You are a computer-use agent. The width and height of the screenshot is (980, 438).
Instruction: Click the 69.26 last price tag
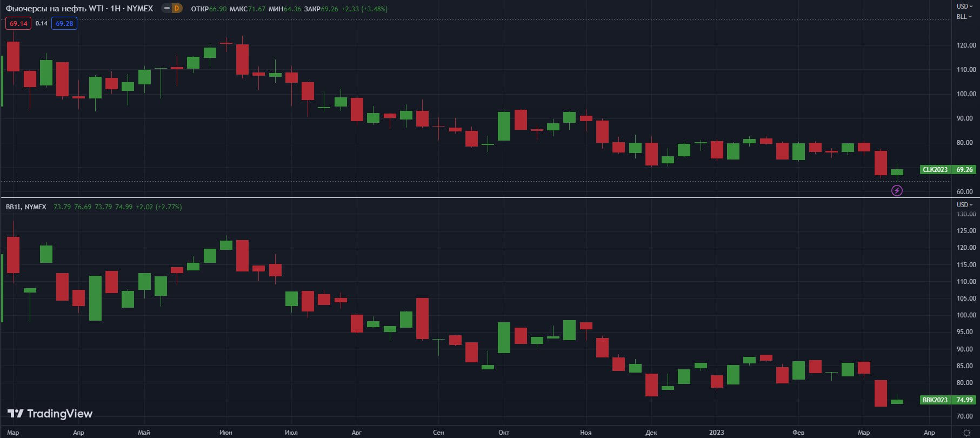pos(964,170)
